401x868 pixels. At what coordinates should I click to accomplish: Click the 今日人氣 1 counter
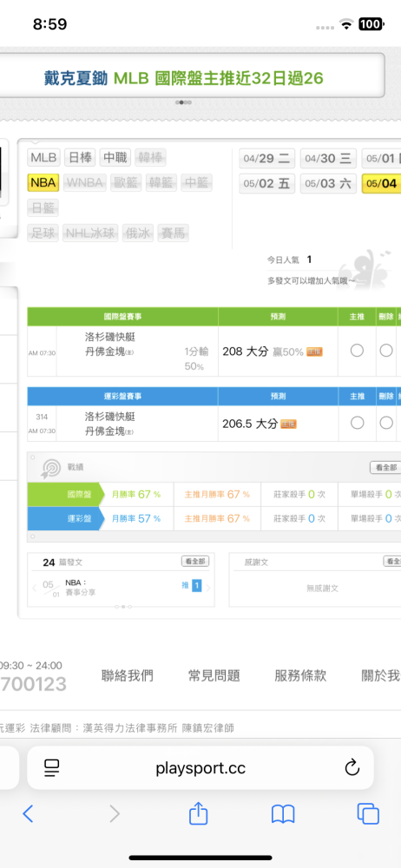289,260
